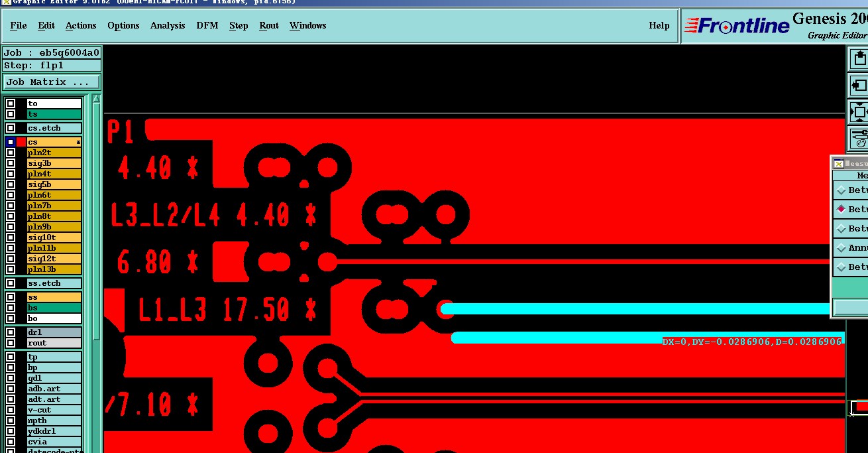
Task: Open the Help menu
Action: pyautogui.click(x=659, y=25)
